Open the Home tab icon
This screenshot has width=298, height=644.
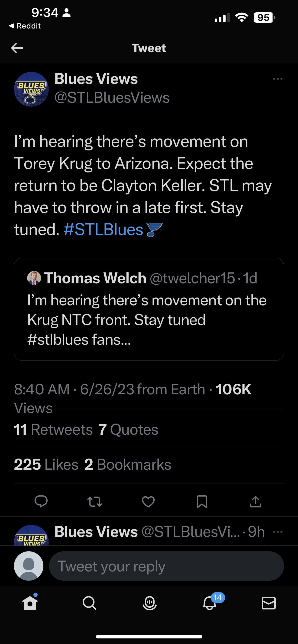point(30,603)
